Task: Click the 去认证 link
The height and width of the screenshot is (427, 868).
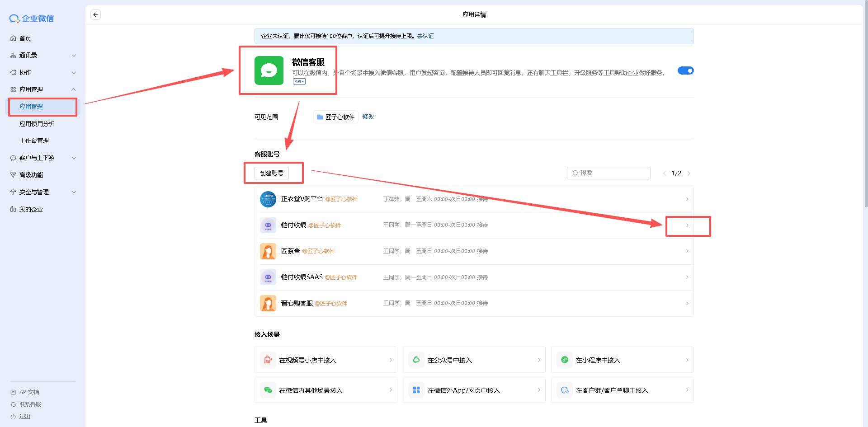Action: tap(425, 36)
